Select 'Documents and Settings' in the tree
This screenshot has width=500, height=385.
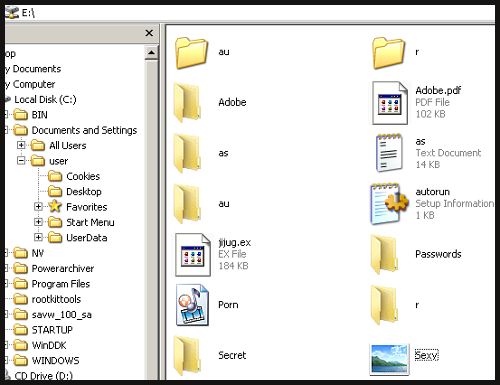coord(84,130)
